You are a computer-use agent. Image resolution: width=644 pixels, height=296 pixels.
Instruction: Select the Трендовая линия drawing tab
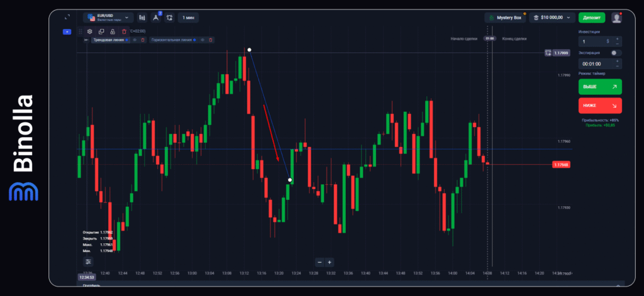point(109,40)
